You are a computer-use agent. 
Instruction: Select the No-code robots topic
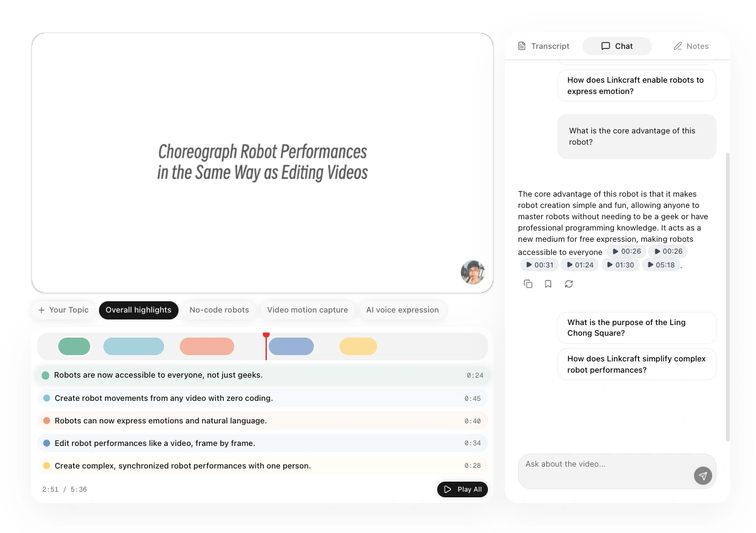click(x=219, y=310)
